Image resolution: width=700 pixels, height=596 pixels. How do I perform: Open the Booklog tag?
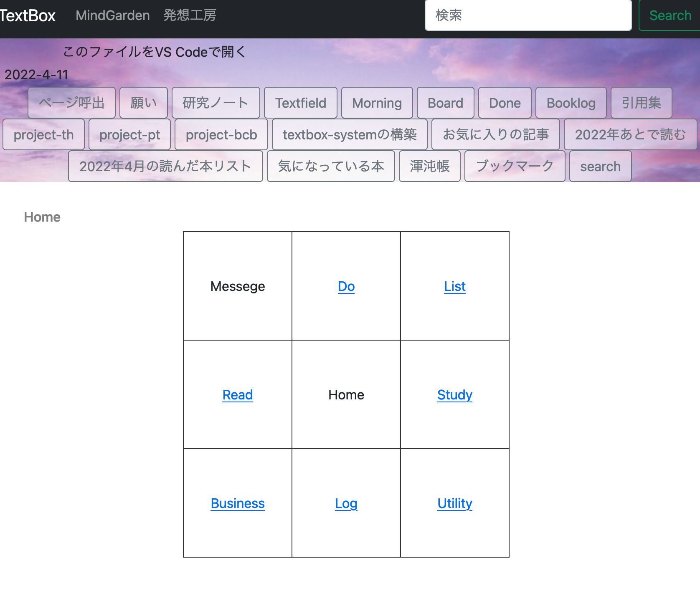tap(571, 103)
